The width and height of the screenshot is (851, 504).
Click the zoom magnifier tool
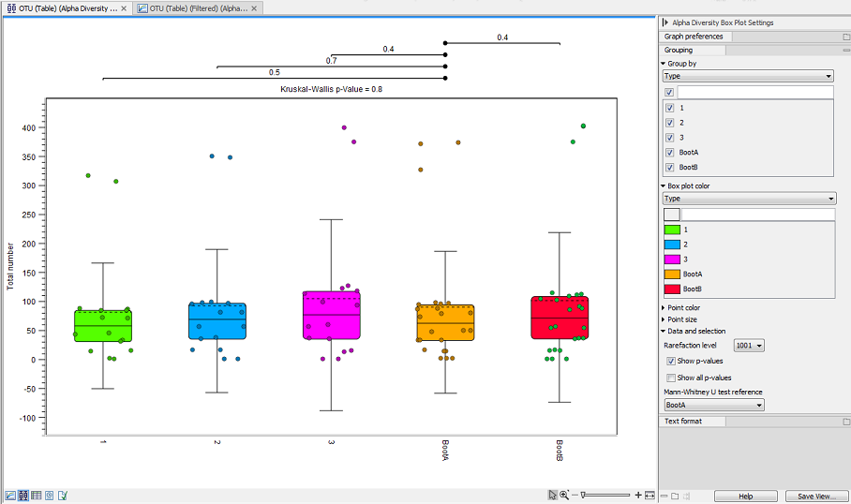tap(565, 495)
